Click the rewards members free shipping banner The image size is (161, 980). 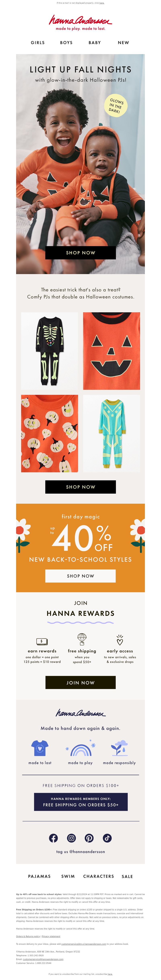point(80,802)
